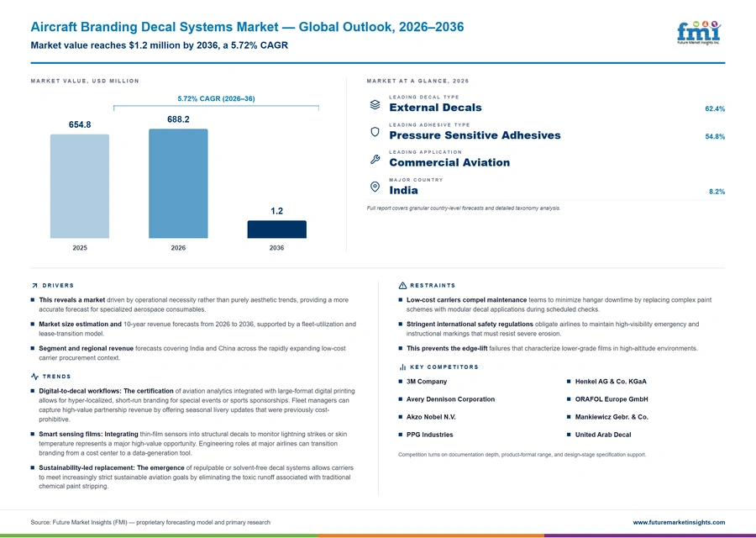Click the '1.2' value above 2036 bar

pyautogui.click(x=276, y=211)
